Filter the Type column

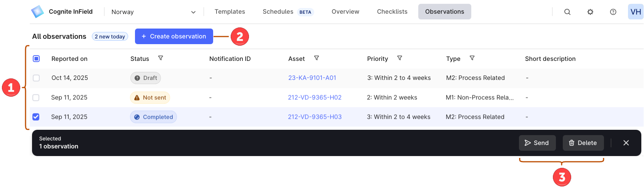tap(472, 58)
